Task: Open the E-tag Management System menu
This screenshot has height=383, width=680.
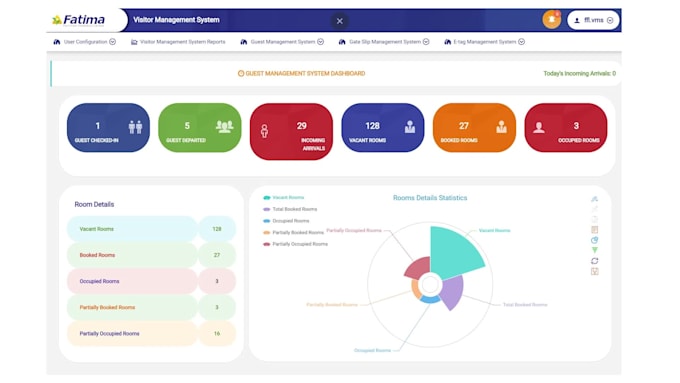Action: (x=484, y=42)
